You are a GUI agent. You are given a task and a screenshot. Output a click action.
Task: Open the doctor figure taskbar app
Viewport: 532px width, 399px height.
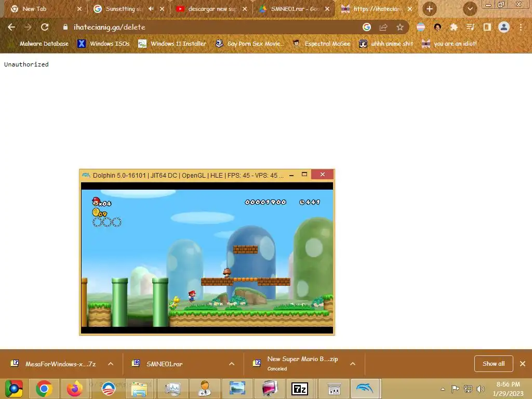(205, 389)
